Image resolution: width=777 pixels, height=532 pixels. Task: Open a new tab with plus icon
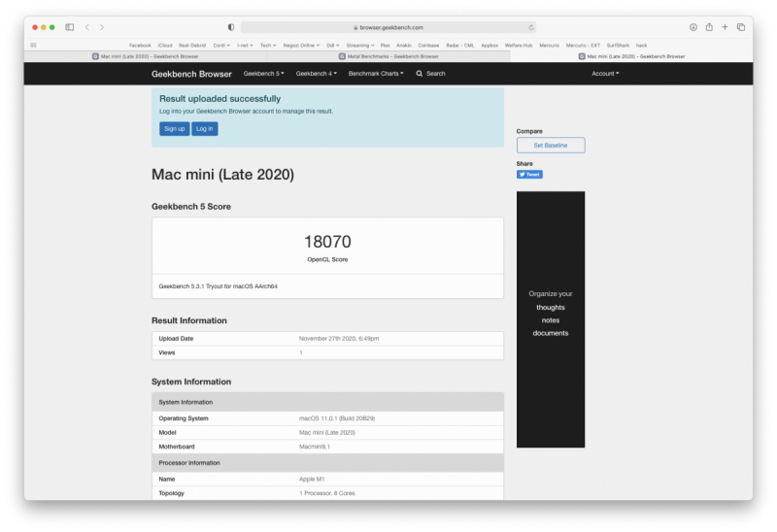725,27
